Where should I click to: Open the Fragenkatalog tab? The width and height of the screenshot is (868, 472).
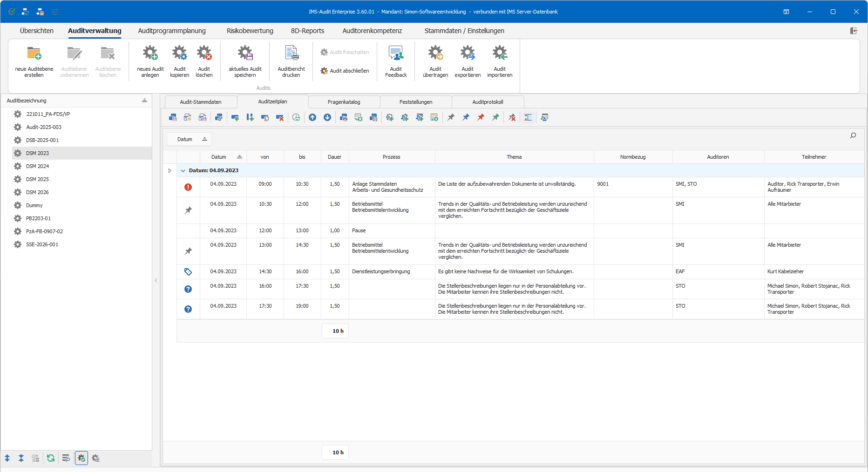click(344, 102)
